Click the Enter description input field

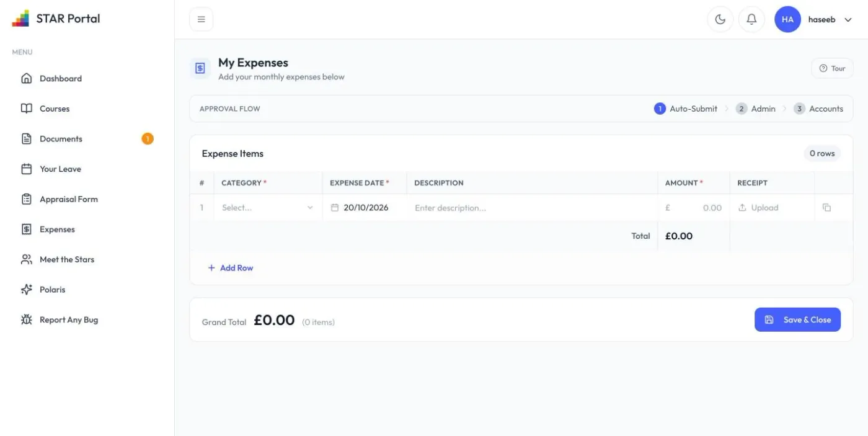pyautogui.click(x=532, y=208)
